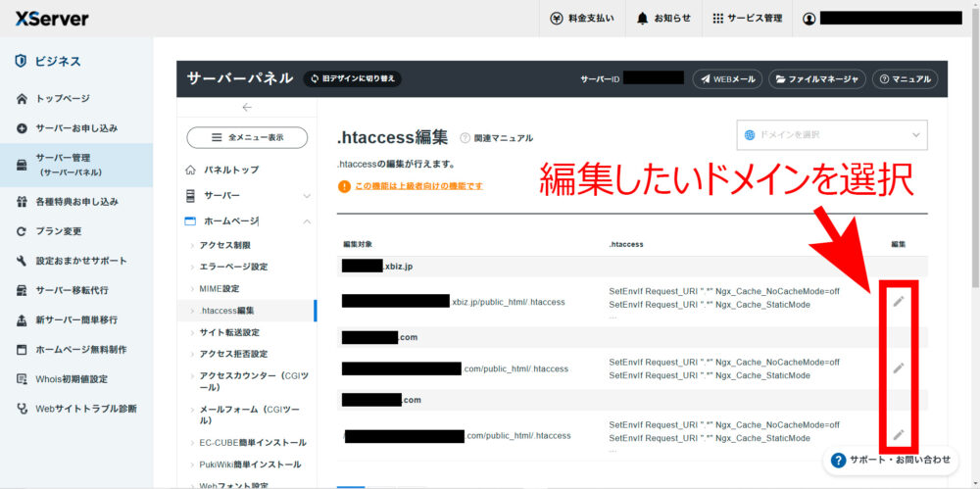
Task: Open 料金支払い payment page
Action: 582,19
